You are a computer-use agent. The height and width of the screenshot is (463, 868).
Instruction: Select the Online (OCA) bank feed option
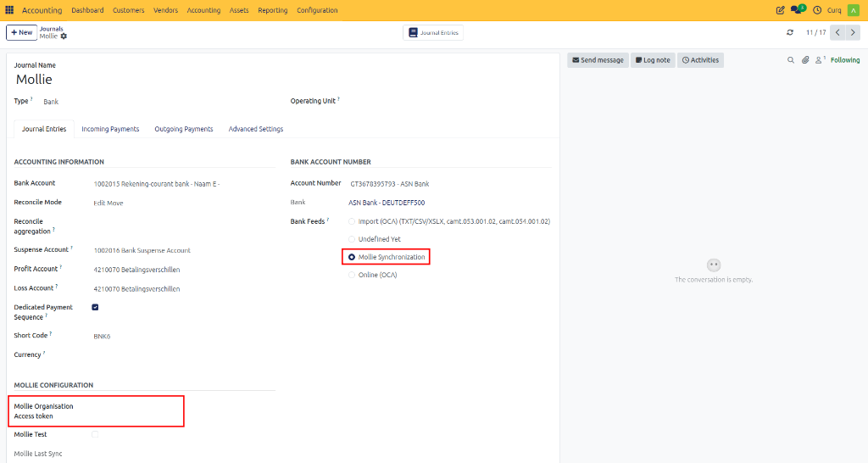pyautogui.click(x=352, y=275)
